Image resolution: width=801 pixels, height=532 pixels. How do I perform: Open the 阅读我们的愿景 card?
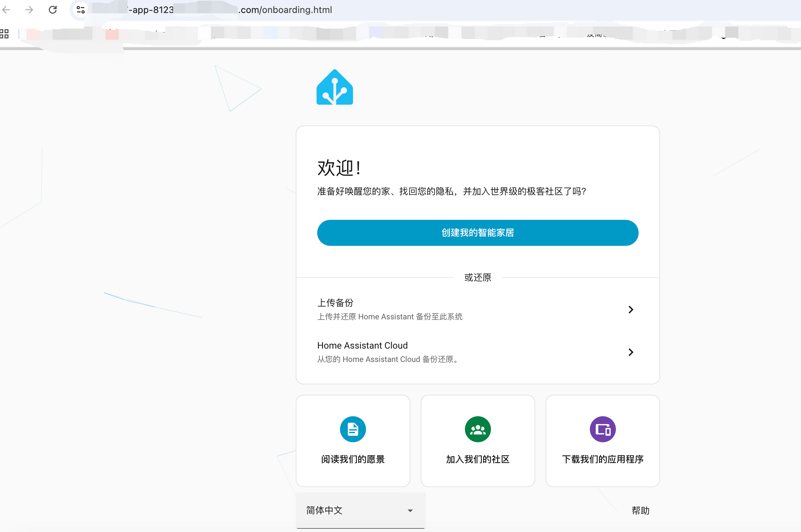pos(353,441)
